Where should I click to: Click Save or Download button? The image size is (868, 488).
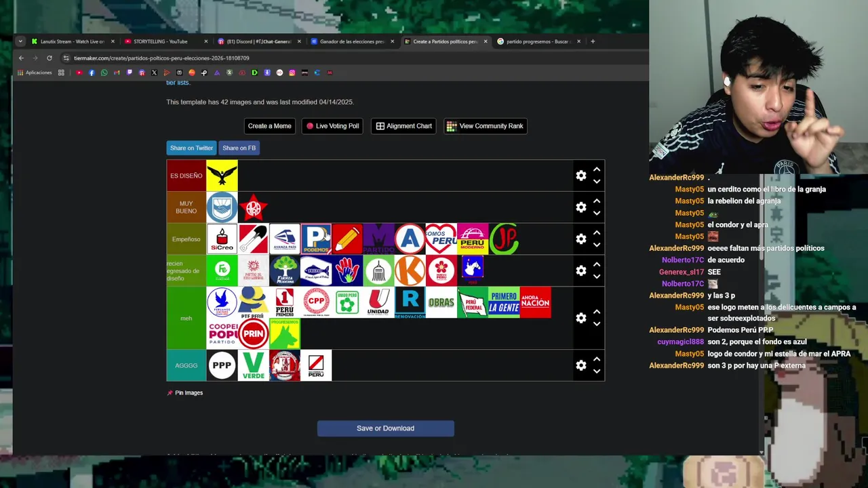coord(385,428)
